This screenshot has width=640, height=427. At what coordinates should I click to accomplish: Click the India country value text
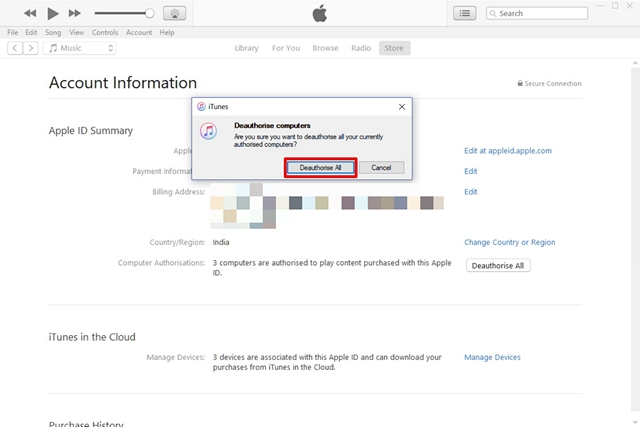221,242
